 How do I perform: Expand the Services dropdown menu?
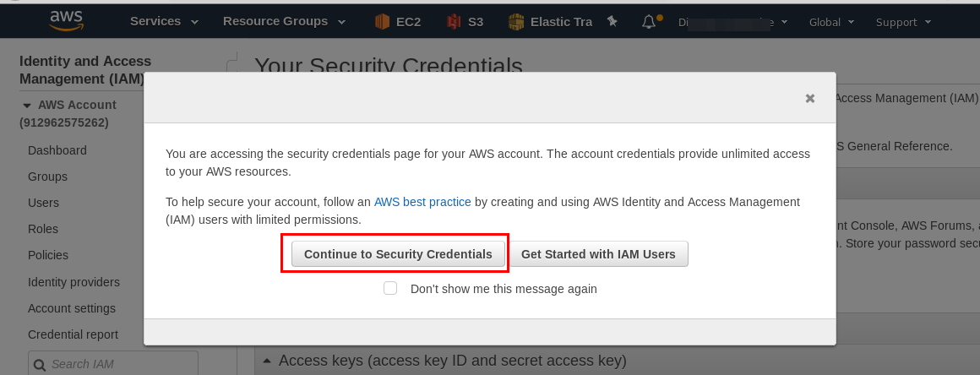click(165, 21)
